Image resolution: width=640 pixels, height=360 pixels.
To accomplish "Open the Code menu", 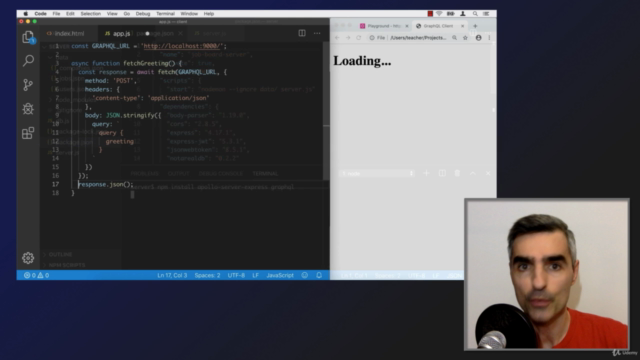I will [x=40, y=13].
